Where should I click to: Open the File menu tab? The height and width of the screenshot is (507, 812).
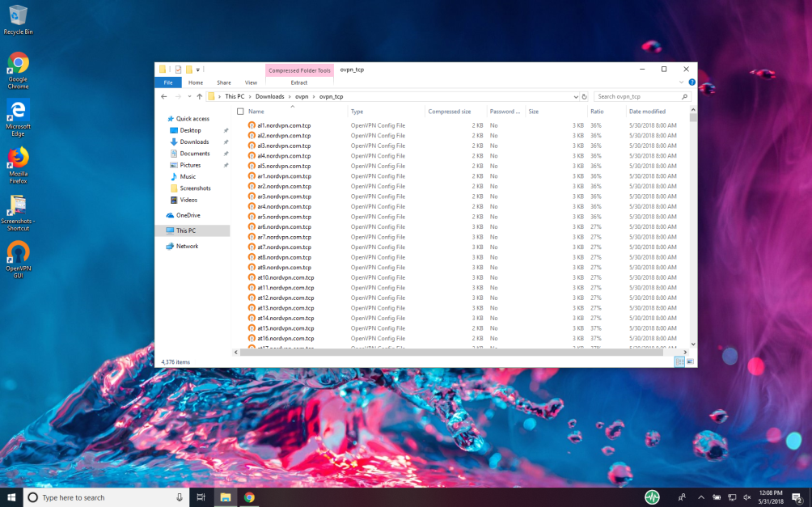click(168, 82)
